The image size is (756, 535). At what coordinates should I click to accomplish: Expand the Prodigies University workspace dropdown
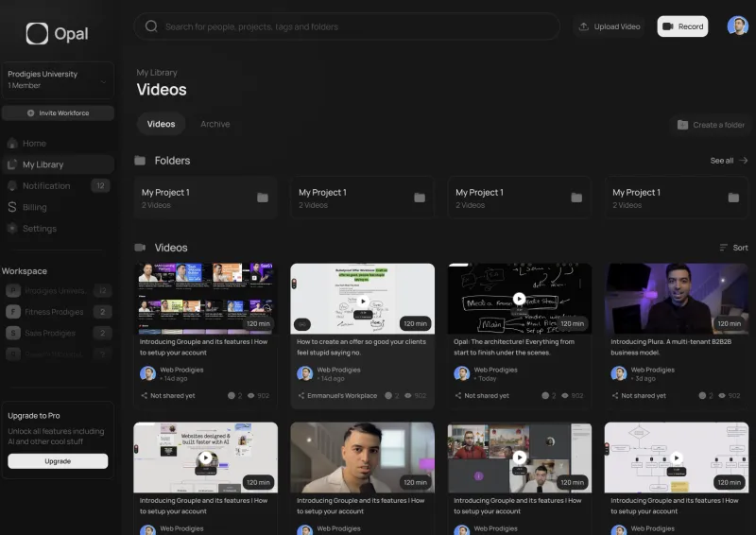pyautogui.click(x=58, y=79)
